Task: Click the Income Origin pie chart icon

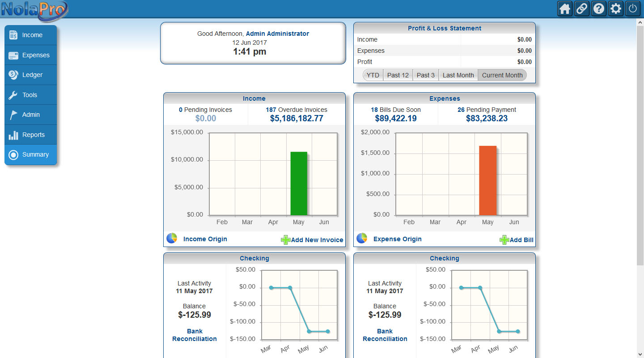Action: (x=172, y=239)
